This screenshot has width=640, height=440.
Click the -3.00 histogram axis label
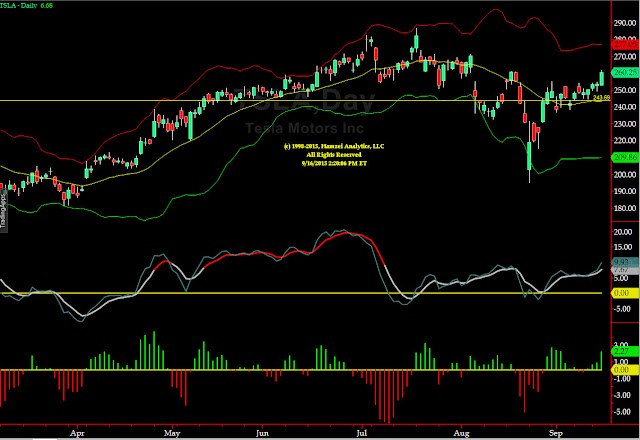tap(621, 395)
